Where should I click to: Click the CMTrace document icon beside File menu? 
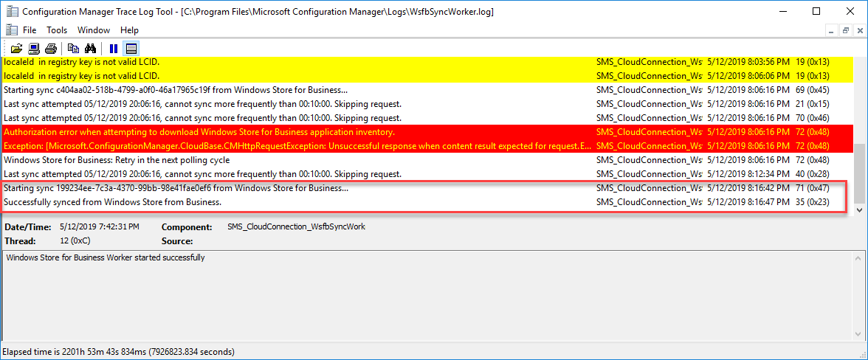11,30
